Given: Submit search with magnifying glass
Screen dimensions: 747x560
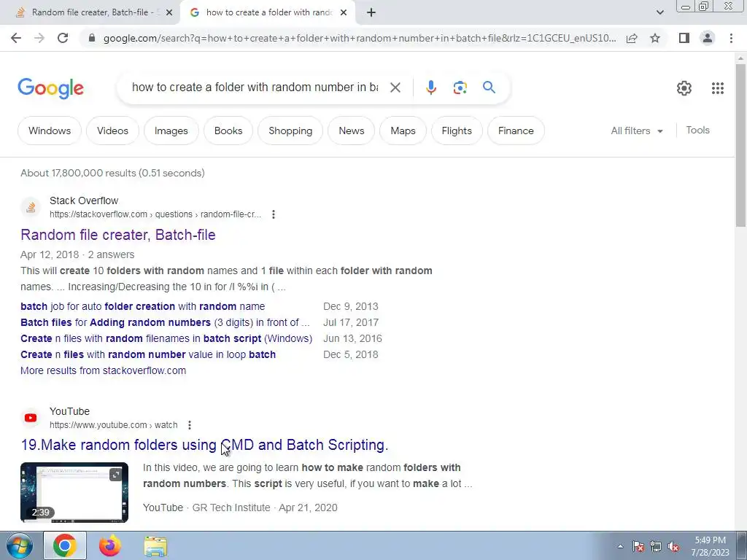Looking at the screenshot, I should tap(489, 87).
